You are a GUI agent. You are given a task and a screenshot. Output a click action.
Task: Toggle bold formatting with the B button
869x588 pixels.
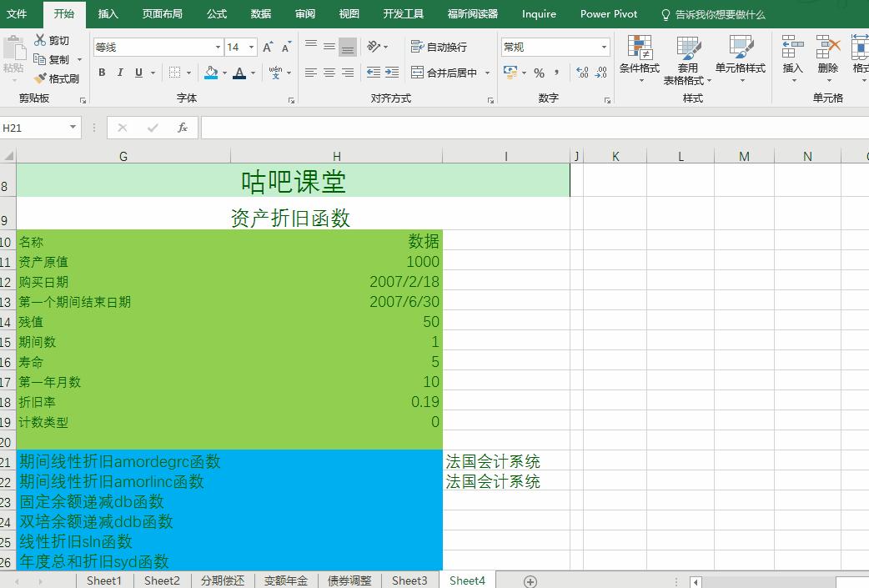pos(102,73)
